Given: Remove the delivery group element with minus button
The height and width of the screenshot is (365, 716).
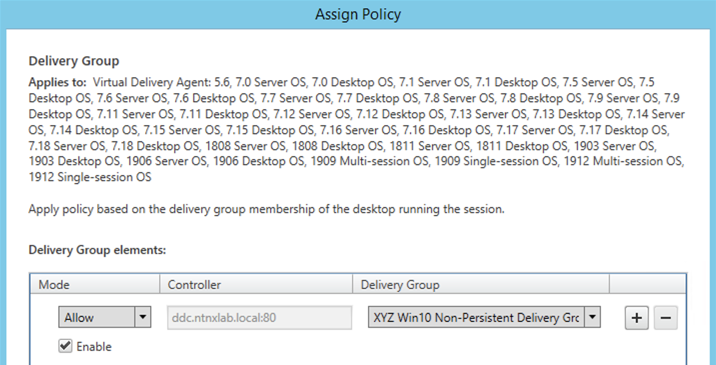Looking at the screenshot, I should tap(665, 317).
